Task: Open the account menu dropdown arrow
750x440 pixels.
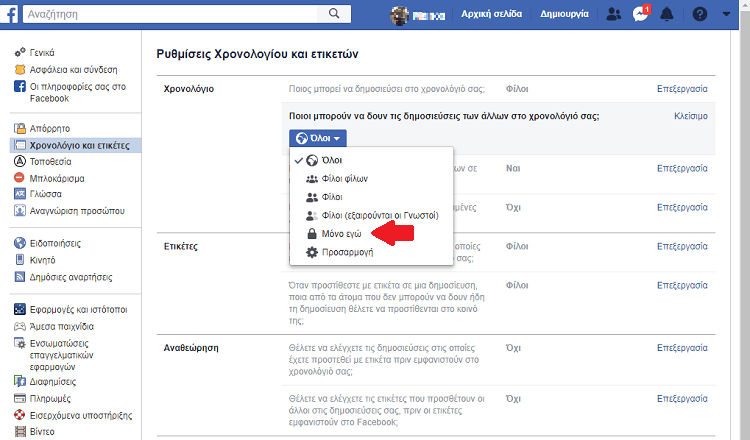Action: pos(726,14)
